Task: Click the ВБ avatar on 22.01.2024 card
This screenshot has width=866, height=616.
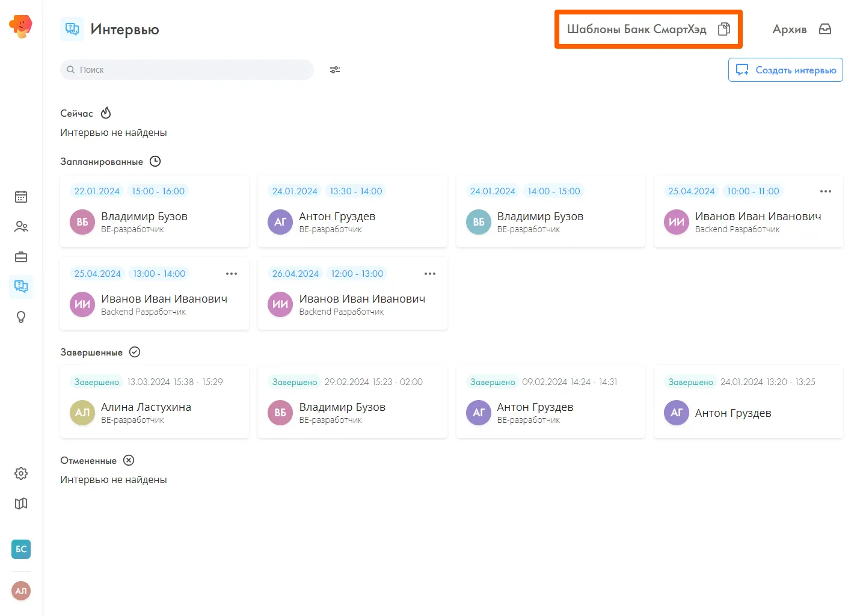Action: 82,222
